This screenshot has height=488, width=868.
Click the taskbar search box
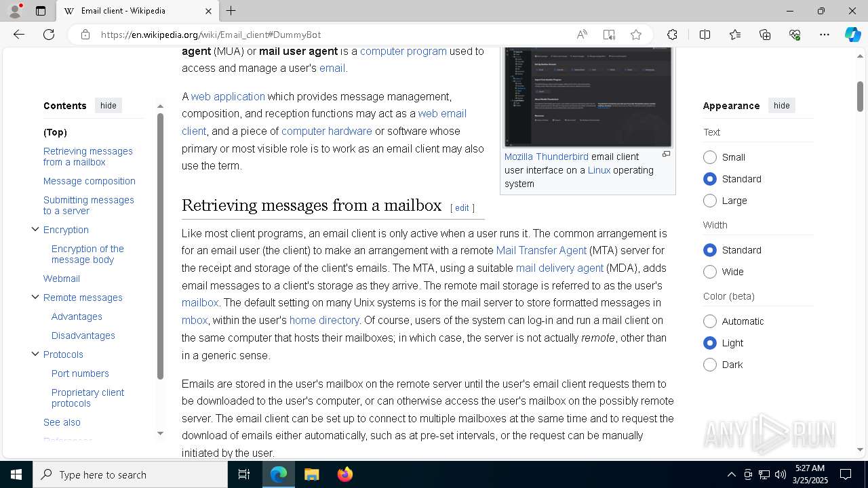point(130,474)
